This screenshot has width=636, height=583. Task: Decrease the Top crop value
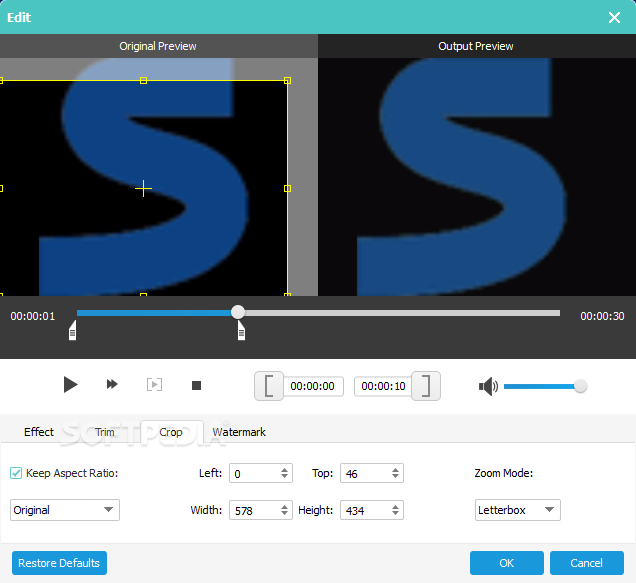[395, 477]
